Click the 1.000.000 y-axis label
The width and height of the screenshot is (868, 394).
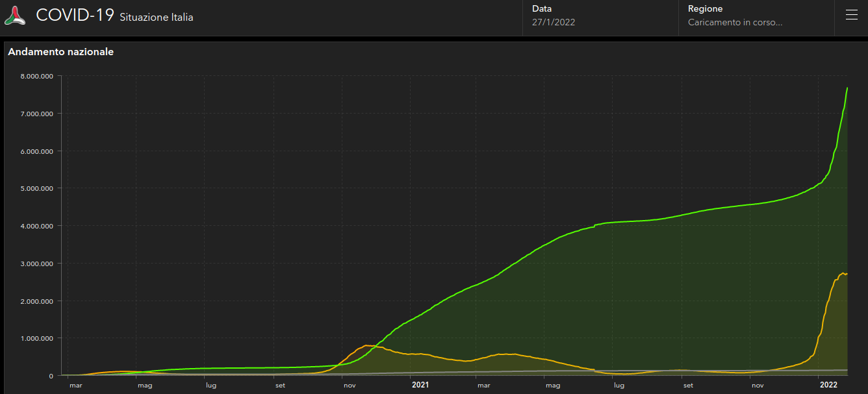[x=37, y=338]
